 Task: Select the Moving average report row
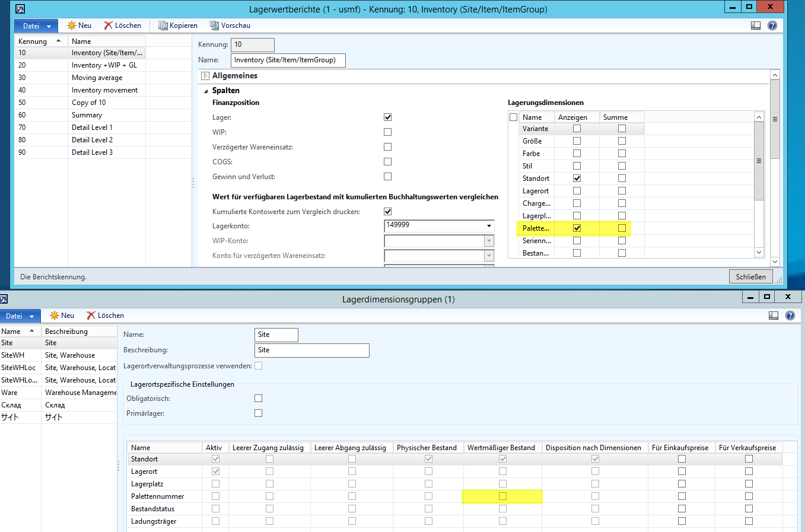pos(97,78)
